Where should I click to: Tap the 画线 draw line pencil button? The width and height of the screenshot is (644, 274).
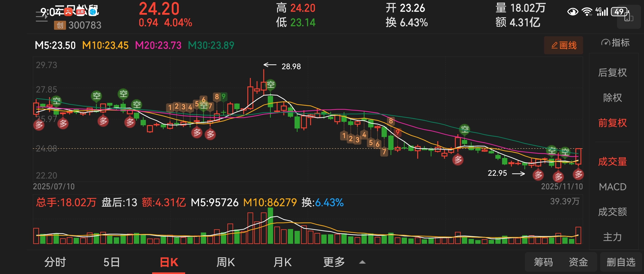coord(563,45)
